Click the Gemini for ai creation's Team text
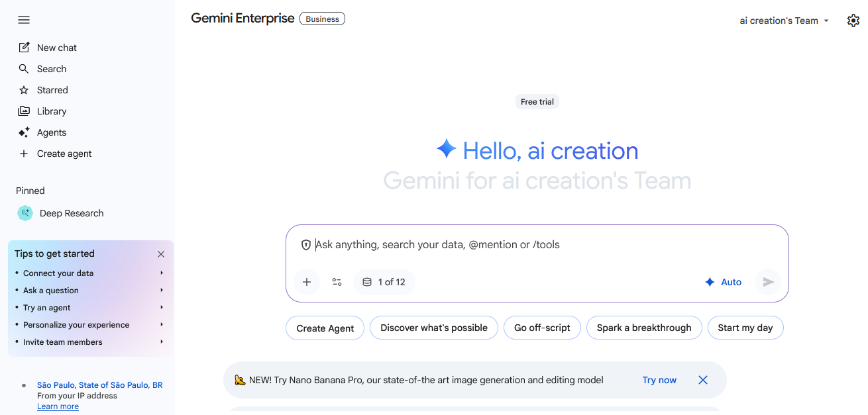Screen dimensions: 868x415 [537, 181]
